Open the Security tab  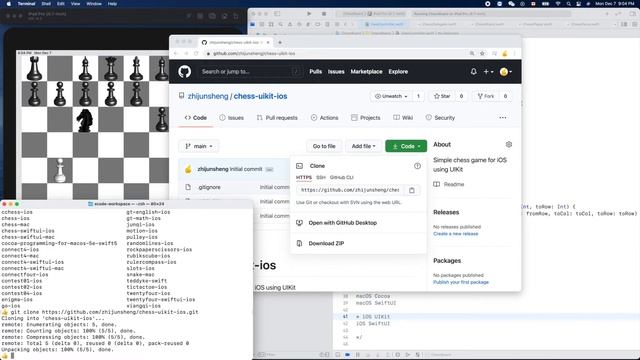[x=440, y=118]
